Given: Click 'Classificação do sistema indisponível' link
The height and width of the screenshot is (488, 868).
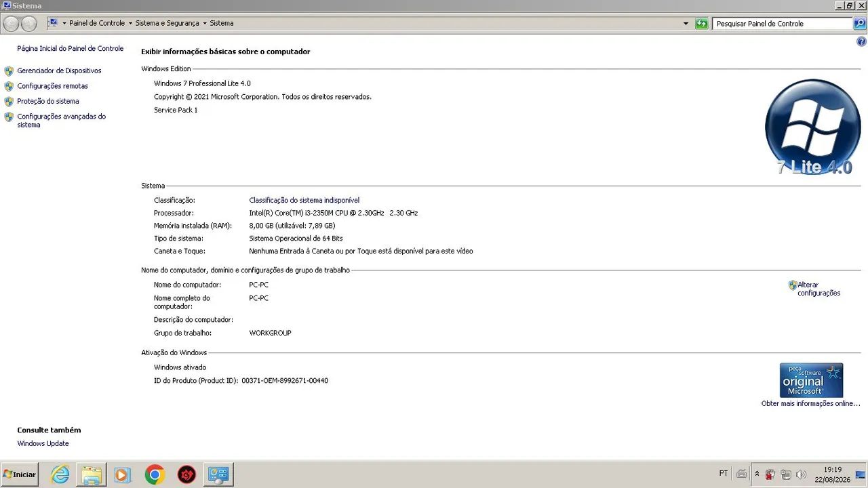Looking at the screenshot, I should [x=304, y=201].
